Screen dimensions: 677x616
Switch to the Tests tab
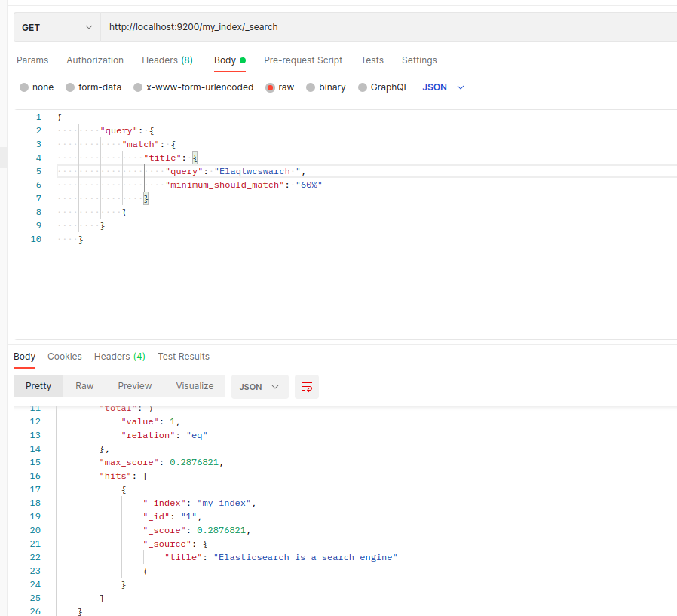click(x=372, y=60)
